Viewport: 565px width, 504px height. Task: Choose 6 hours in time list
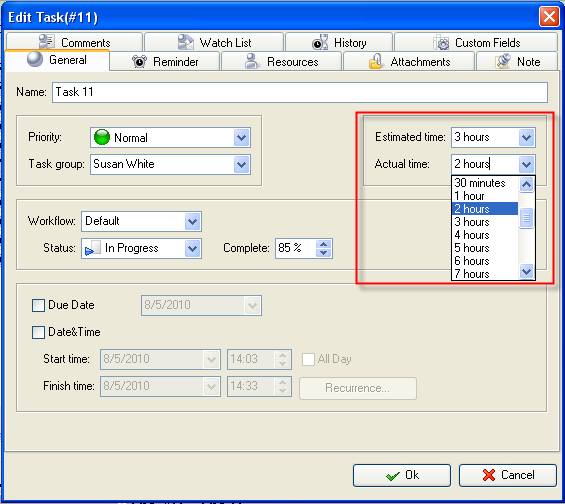[x=485, y=261]
